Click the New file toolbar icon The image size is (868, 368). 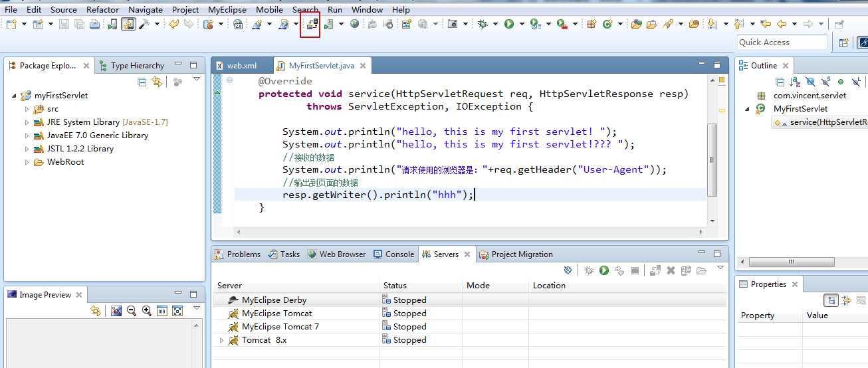click(11, 24)
